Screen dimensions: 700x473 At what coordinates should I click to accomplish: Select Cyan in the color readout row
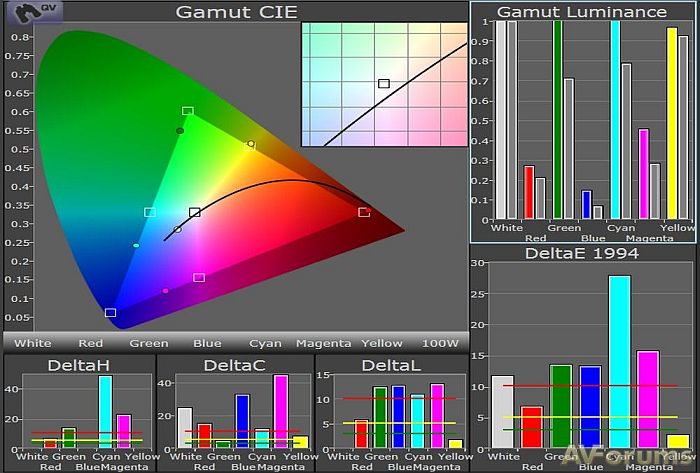pyautogui.click(x=265, y=343)
